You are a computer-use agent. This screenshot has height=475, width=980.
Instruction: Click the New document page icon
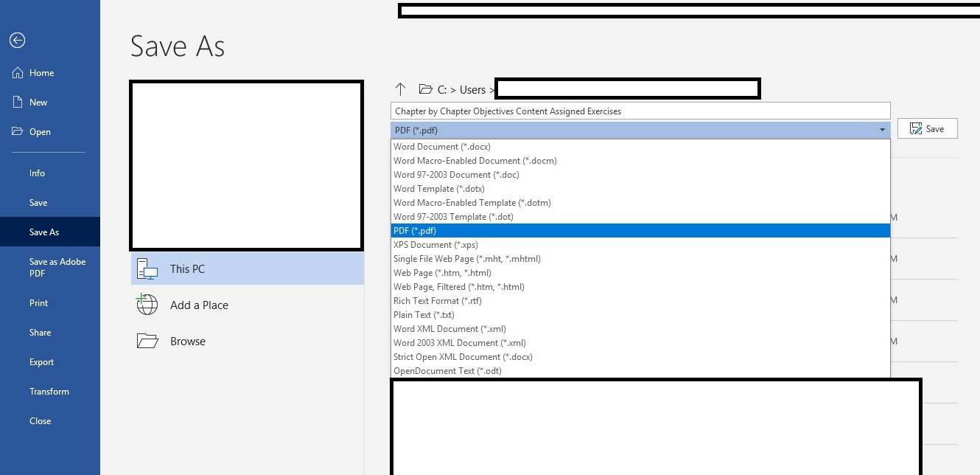point(18,102)
